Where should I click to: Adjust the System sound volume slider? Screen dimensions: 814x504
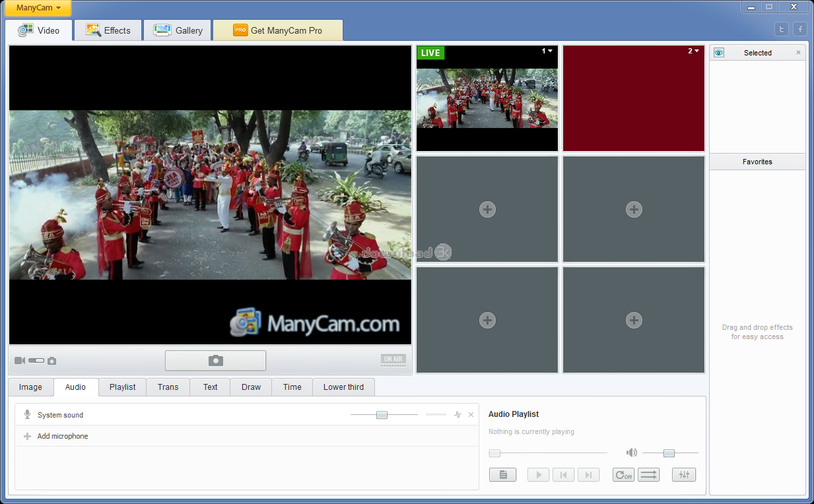(382, 415)
